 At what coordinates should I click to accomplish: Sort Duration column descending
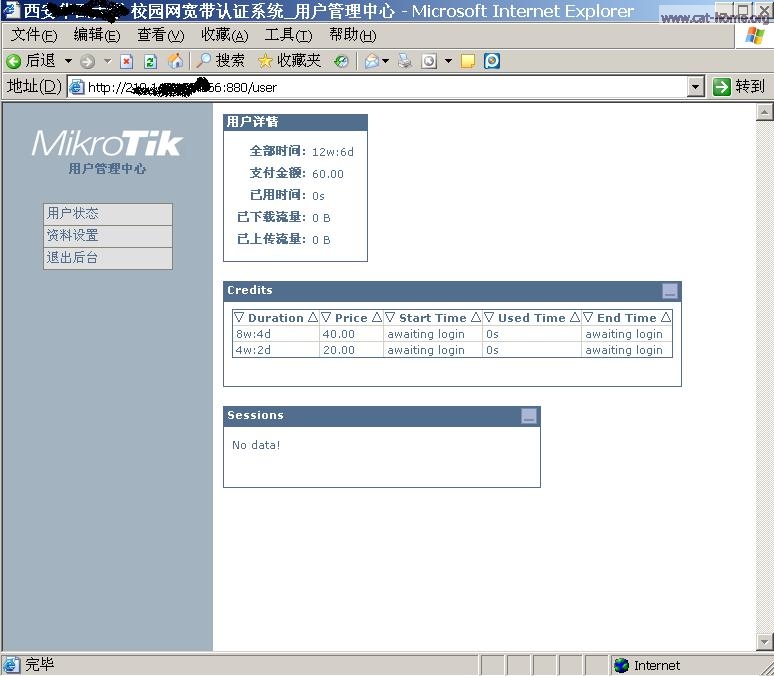click(239, 317)
